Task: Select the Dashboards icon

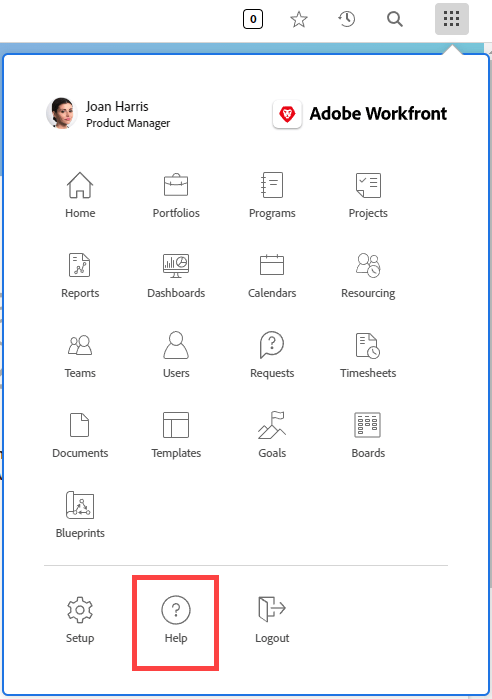Action: coord(176,266)
